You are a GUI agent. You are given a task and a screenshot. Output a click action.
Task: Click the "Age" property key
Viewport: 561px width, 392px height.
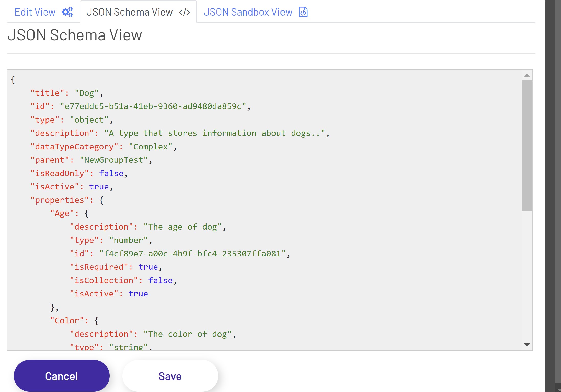pyautogui.click(x=62, y=213)
